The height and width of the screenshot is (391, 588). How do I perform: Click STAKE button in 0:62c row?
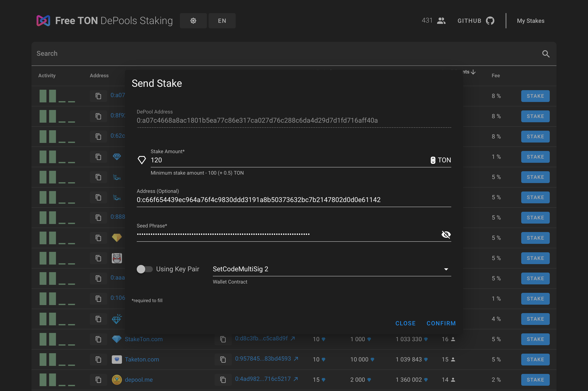point(535,136)
